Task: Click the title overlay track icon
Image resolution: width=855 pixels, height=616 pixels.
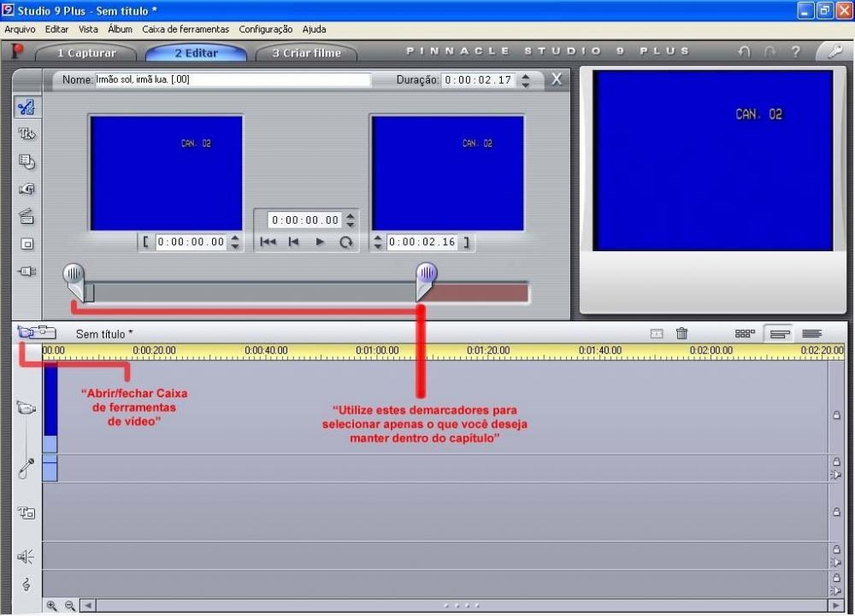Action: [27, 513]
